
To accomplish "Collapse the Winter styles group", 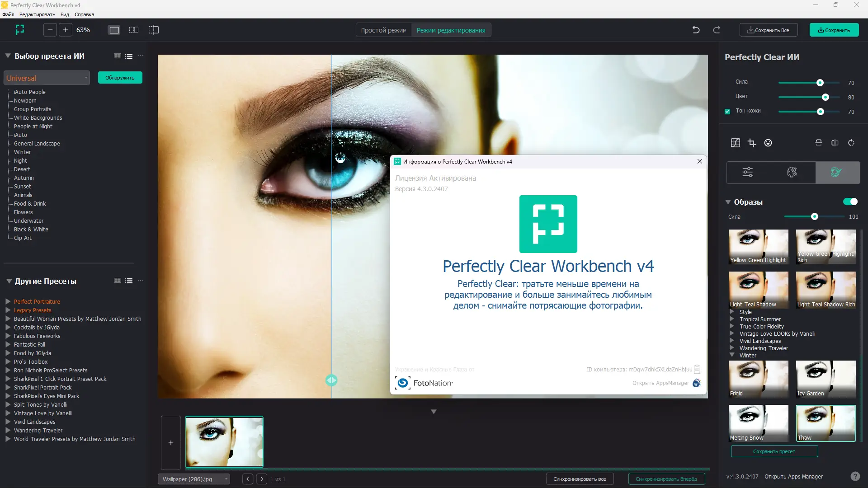I will coord(733,356).
